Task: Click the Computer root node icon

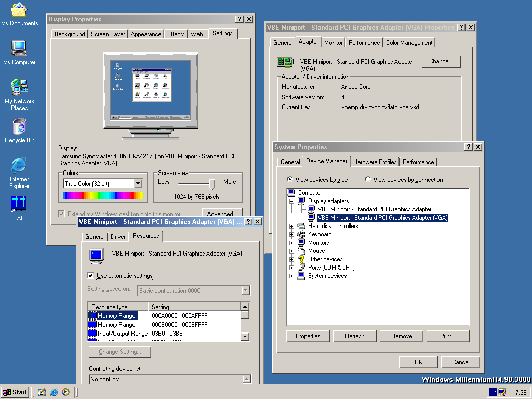Action: click(x=291, y=193)
